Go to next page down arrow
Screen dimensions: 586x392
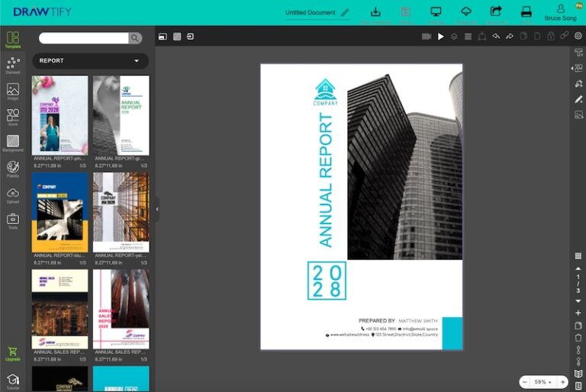pyautogui.click(x=578, y=301)
